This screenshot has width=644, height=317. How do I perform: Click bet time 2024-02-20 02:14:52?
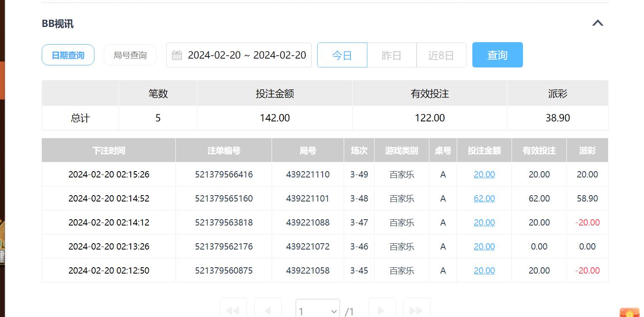click(x=109, y=198)
